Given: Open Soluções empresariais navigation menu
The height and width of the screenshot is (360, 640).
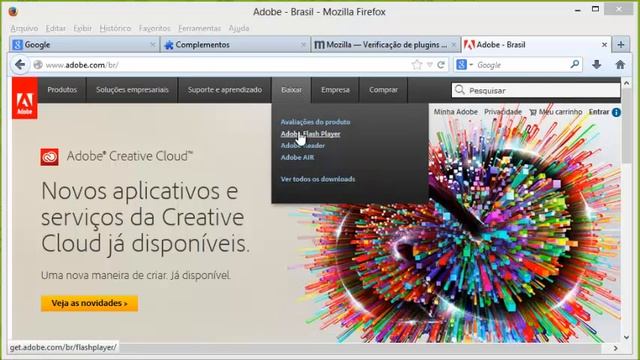Looking at the screenshot, I should 132,90.
